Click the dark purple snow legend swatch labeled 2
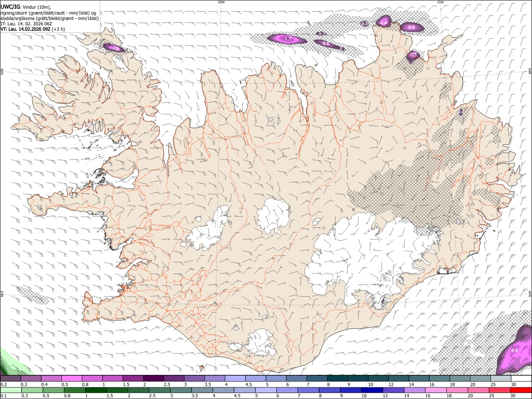This screenshot has height=399, width=532. point(153,379)
